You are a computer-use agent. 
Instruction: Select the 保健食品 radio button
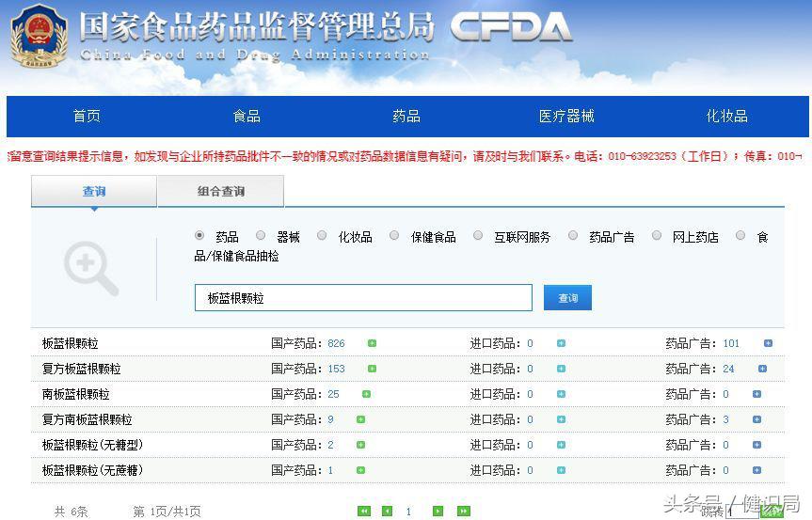(394, 235)
